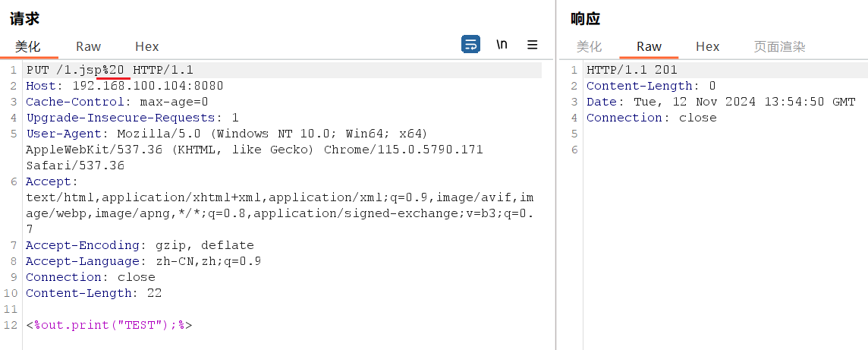Screen dimensions: 868x350
Task: Open the response 页面渲染 render tab
Action: [x=779, y=46]
